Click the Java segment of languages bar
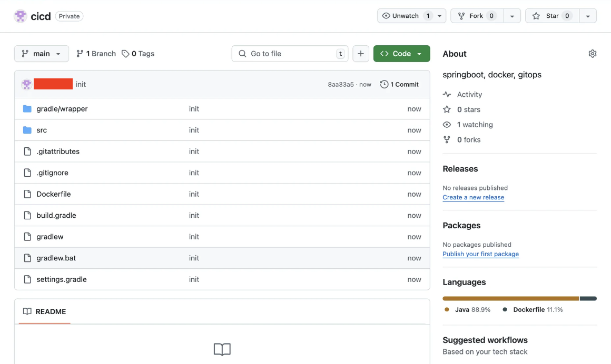Image resolution: width=611 pixels, height=364 pixels. [511, 299]
